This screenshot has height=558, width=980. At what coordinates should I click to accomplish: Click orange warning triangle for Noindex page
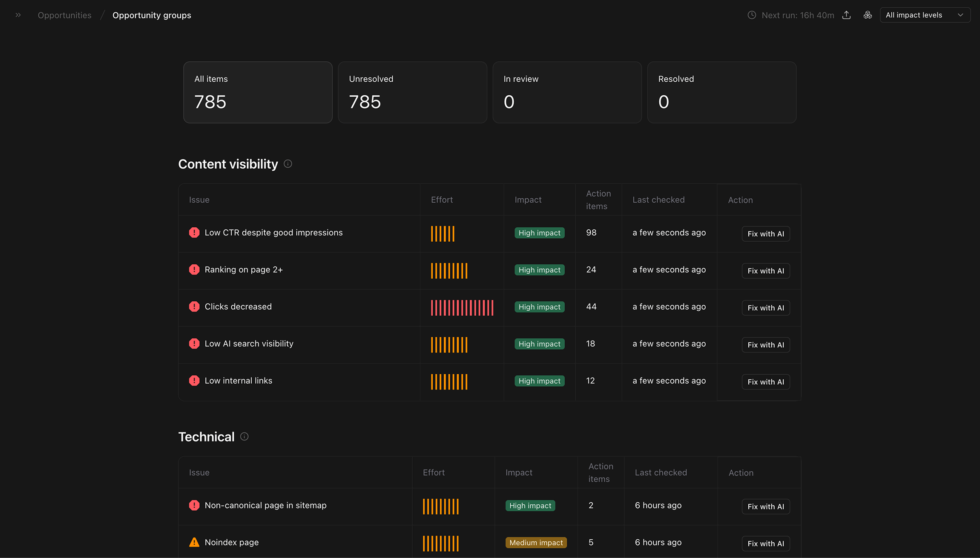(194, 542)
